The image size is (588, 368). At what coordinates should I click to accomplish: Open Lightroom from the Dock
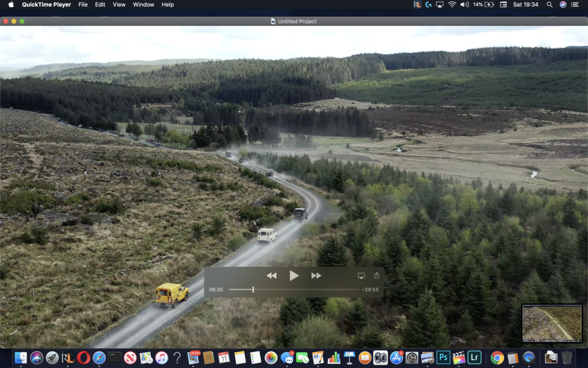tap(474, 357)
